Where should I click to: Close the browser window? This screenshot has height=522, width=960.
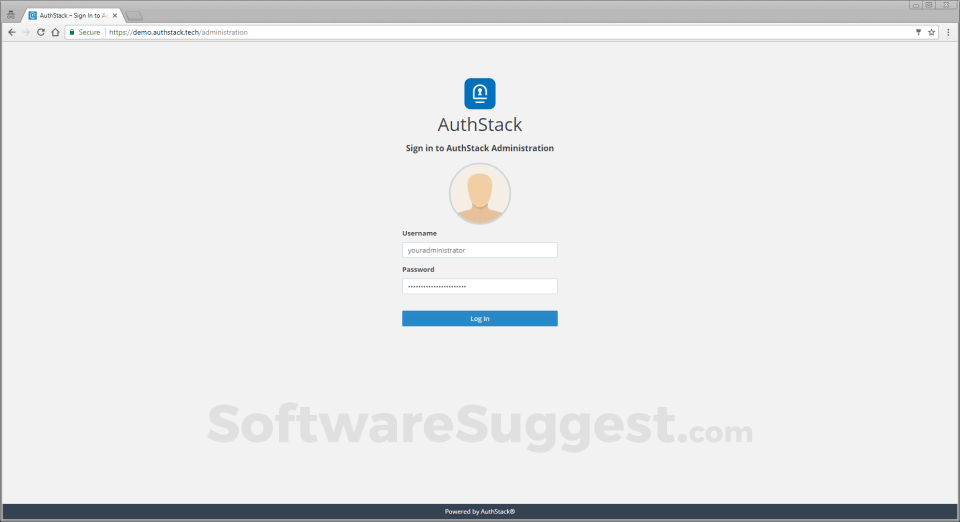946,5
